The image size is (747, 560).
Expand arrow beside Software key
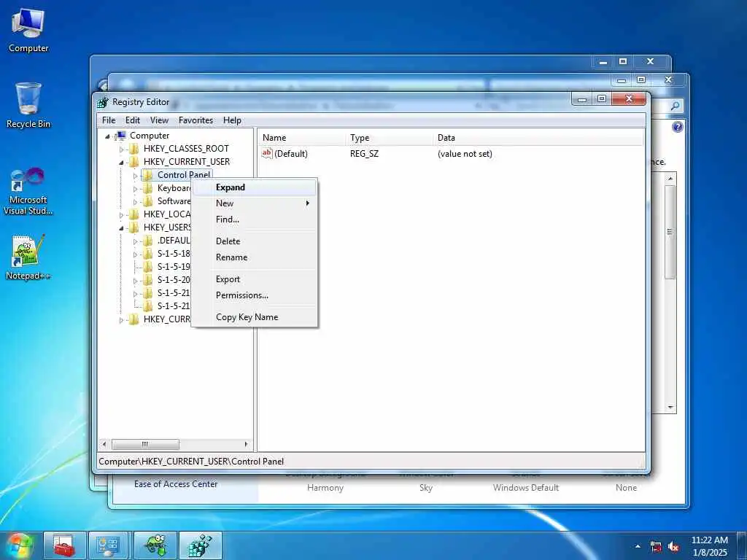point(135,202)
